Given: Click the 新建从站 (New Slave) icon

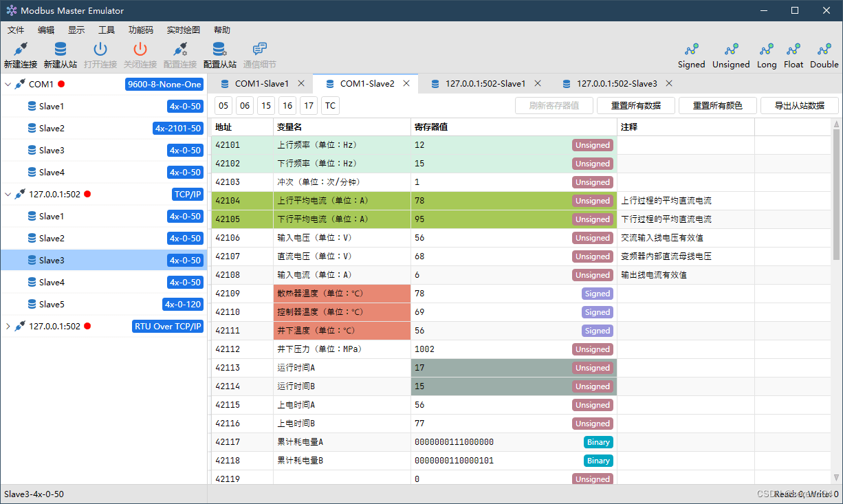Looking at the screenshot, I should click(x=60, y=54).
